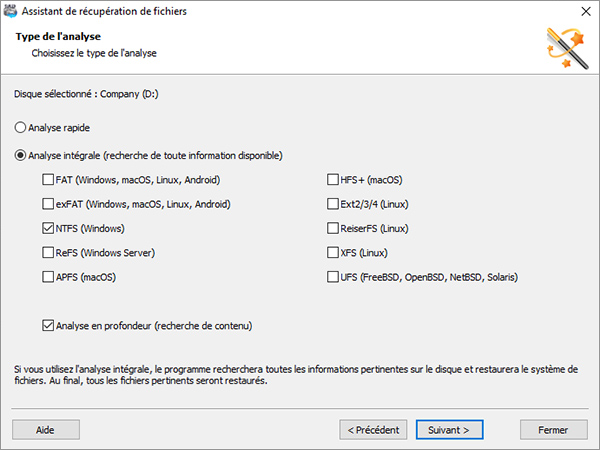Continue with the Suivant button
Viewport: 600px width, 450px height.
coord(450,430)
